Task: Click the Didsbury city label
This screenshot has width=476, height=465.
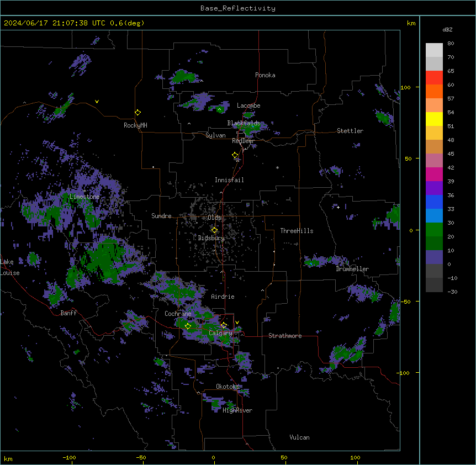Action: [211, 238]
